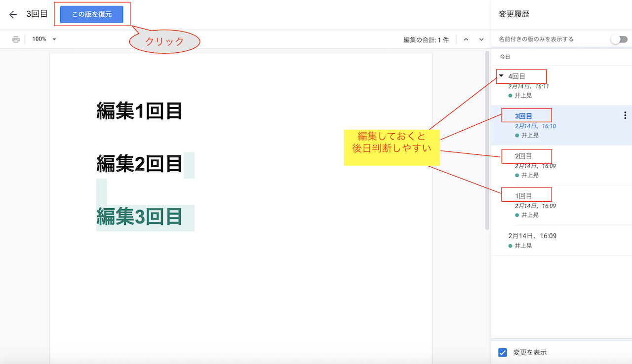
Task: Jump to next edit with down chevron
Action: click(481, 39)
